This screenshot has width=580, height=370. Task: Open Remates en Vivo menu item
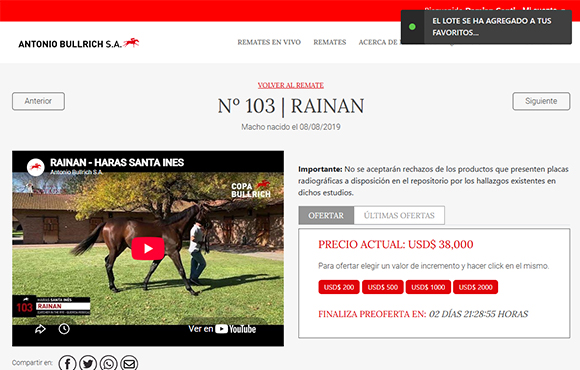[269, 42]
